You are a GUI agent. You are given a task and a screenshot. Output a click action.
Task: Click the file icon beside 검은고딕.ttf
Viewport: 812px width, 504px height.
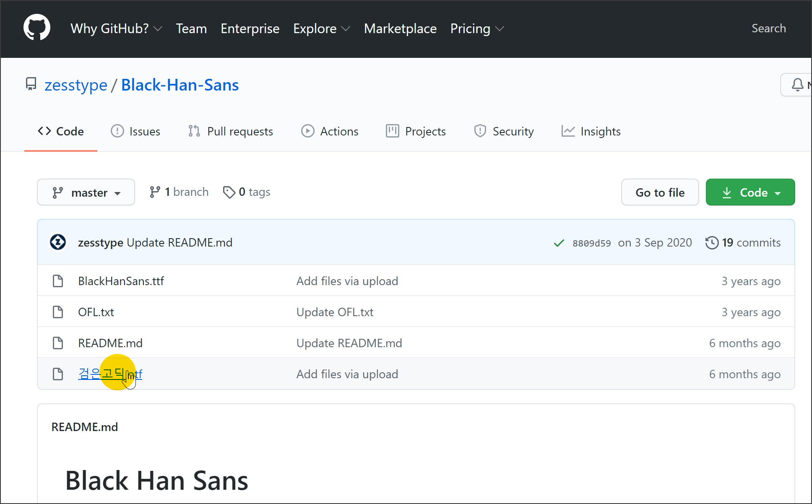coord(58,374)
